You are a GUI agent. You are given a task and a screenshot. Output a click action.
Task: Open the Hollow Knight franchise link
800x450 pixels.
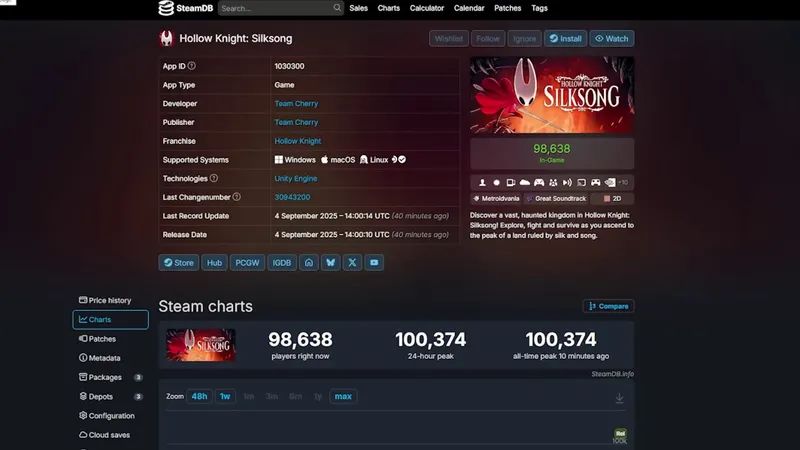[x=298, y=141]
